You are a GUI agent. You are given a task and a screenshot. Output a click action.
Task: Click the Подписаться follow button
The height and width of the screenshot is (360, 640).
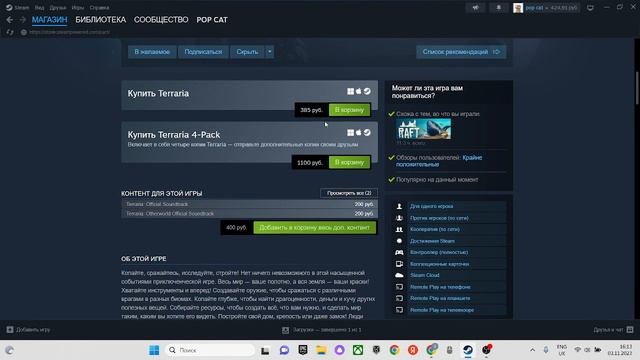203,52
